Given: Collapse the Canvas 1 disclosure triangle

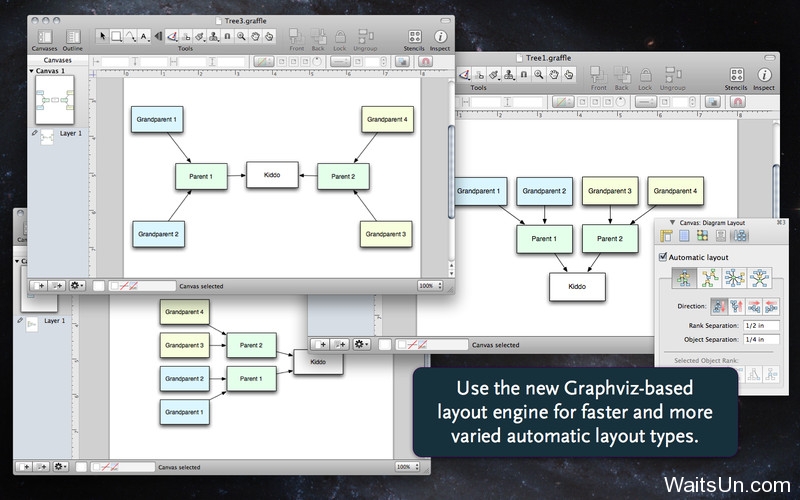Looking at the screenshot, I should coord(31,71).
